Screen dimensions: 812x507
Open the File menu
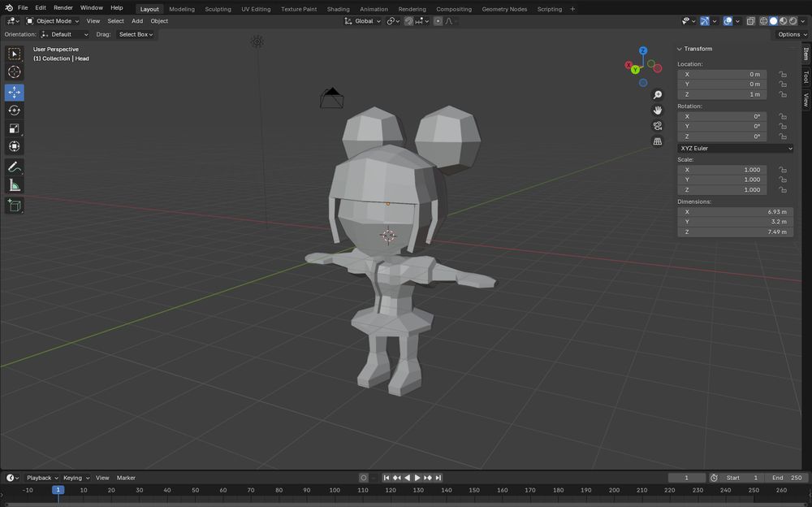[23, 8]
